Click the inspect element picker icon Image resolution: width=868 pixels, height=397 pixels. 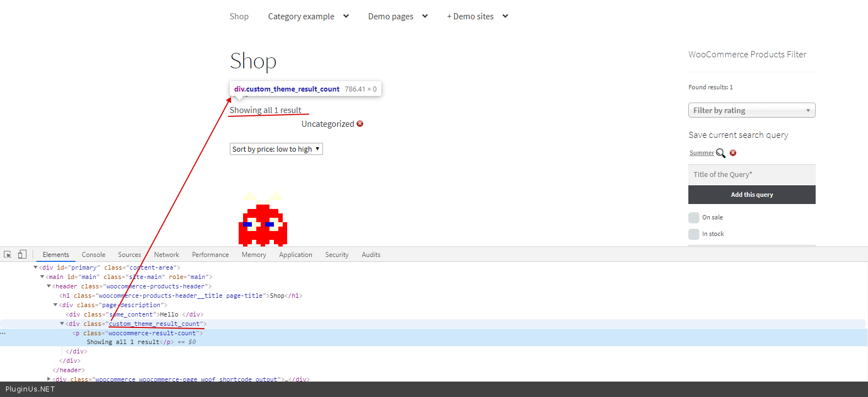(x=7, y=254)
